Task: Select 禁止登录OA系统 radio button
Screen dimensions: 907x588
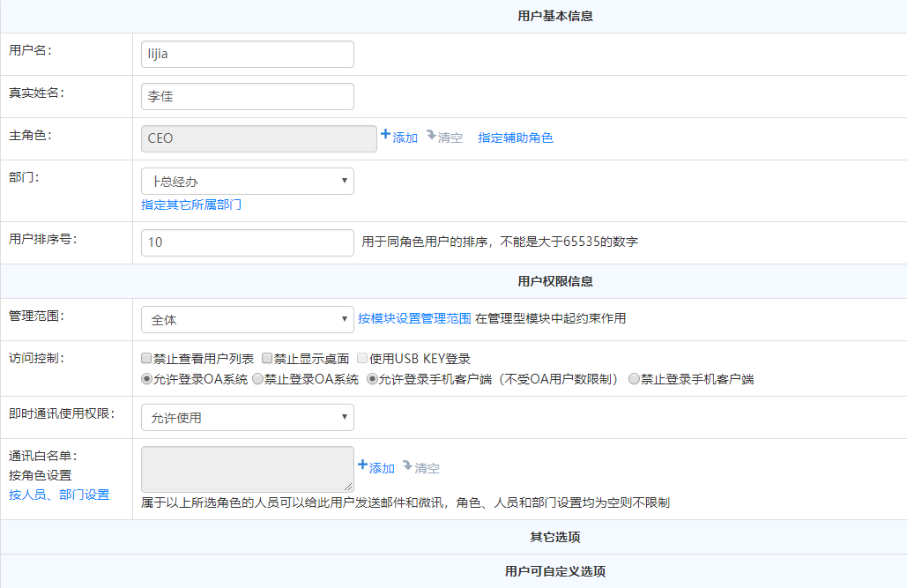Action: point(257,380)
